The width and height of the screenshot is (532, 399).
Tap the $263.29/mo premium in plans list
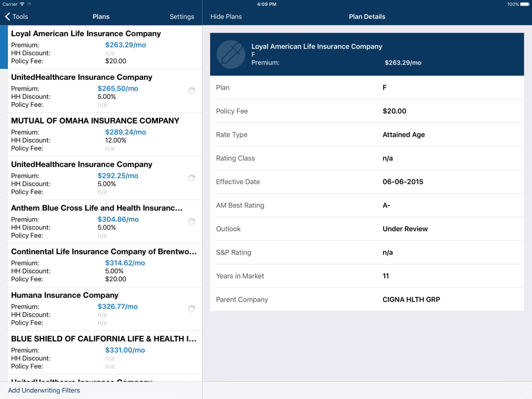click(126, 45)
